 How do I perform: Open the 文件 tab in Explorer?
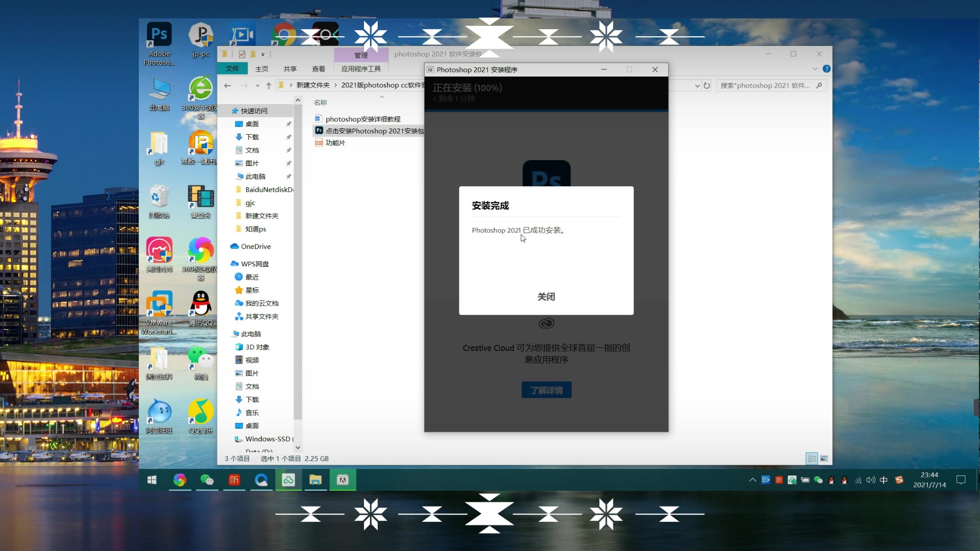tap(232, 69)
